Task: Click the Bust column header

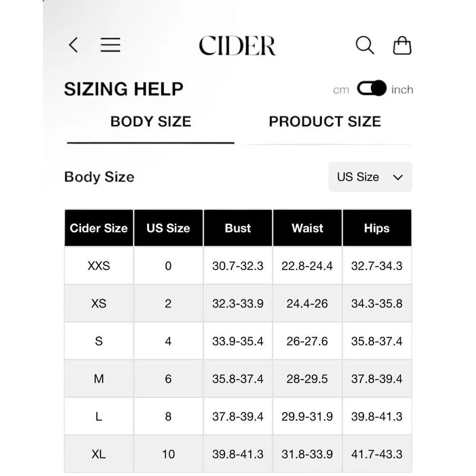Action: (x=238, y=228)
